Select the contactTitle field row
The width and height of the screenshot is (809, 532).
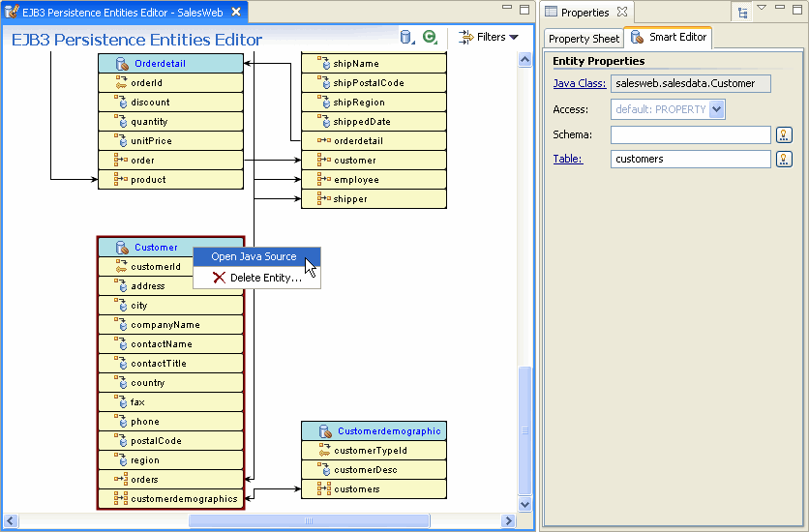point(170,364)
